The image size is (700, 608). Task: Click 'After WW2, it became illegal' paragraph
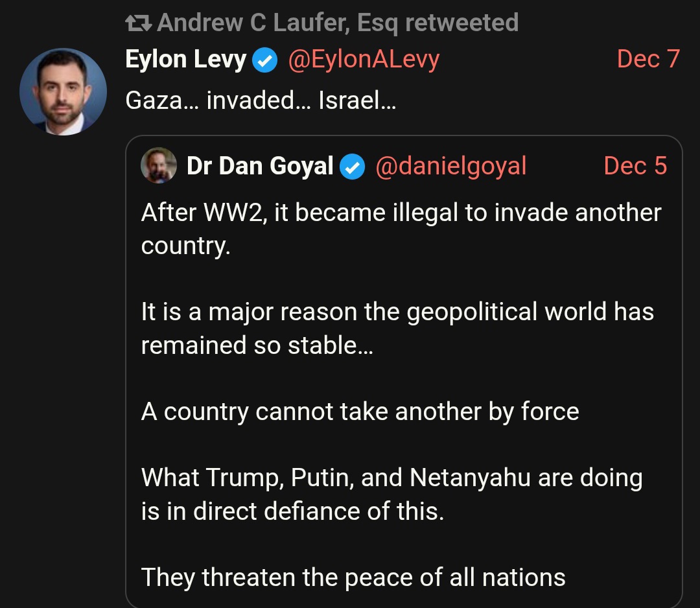tap(401, 229)
